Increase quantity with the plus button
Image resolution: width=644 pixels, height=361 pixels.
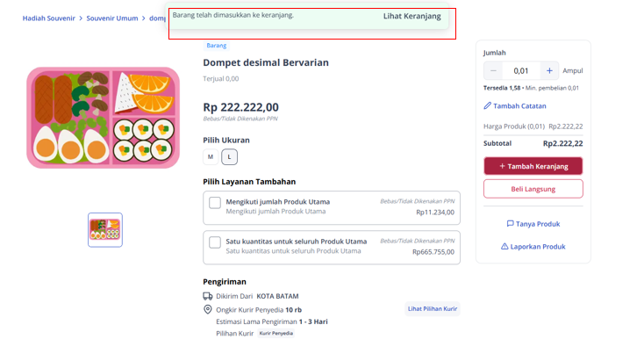coord(549,71)
